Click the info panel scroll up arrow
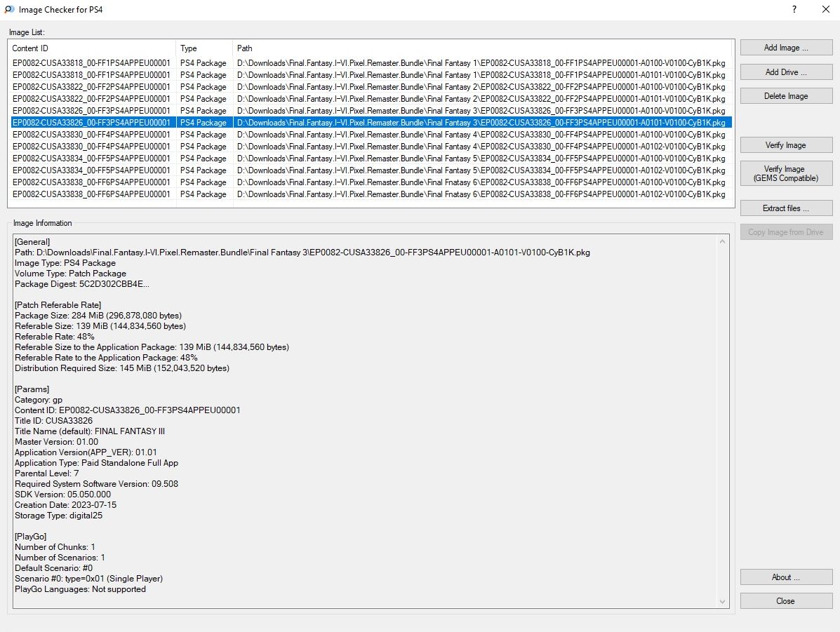Viewport: 840px width, 632px height. [x=722, y=241]
